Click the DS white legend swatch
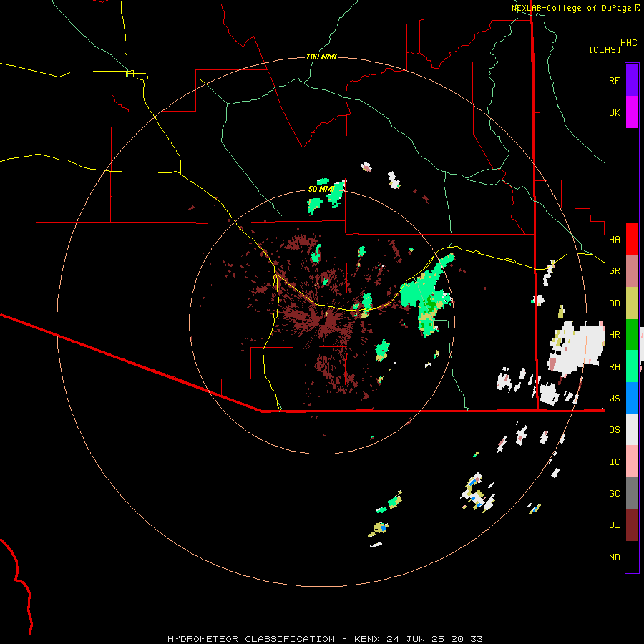Image resolution: width=644 pixels, height=644 pixels. [x=632, y=429]
